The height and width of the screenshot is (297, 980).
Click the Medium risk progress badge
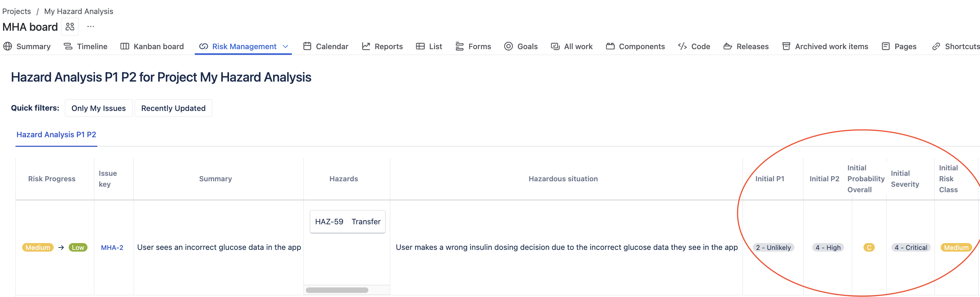click(x=38, y=247)
